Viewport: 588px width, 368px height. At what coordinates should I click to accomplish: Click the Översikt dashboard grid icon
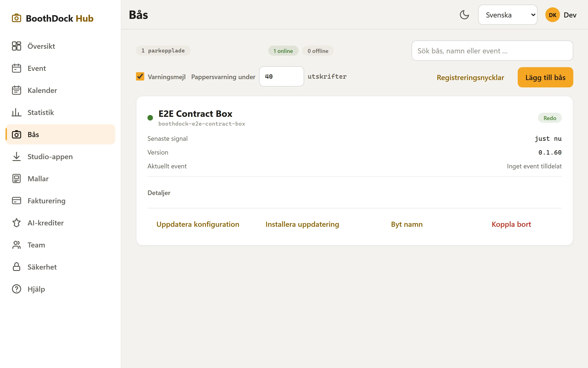pos(17,46)
